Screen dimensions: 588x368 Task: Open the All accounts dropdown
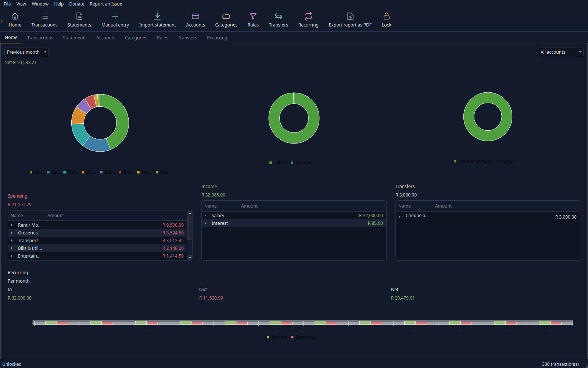pos(560,52)
